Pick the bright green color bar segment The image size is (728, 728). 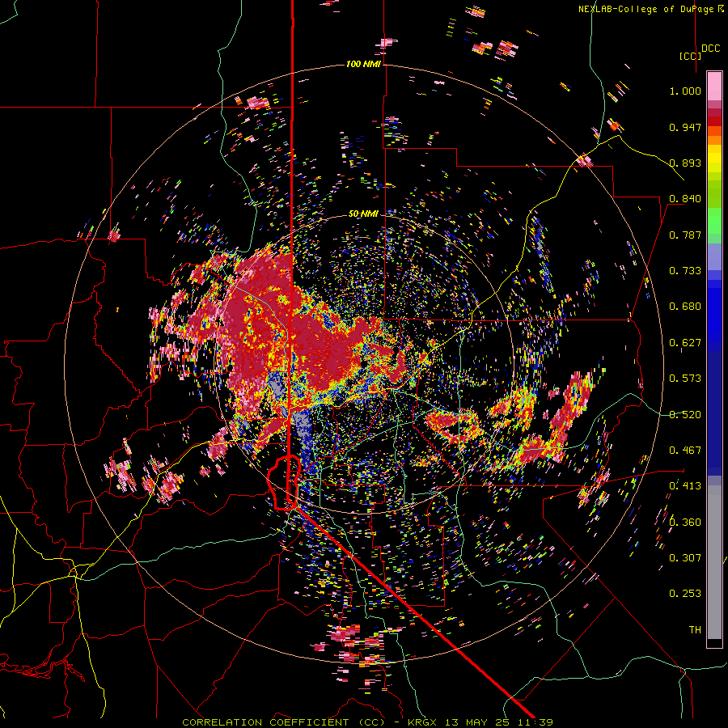(x=714, y=221)
